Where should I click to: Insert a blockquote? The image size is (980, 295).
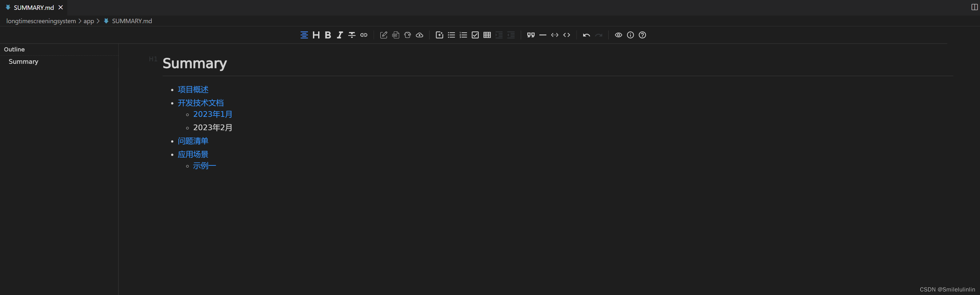(531, 35)
